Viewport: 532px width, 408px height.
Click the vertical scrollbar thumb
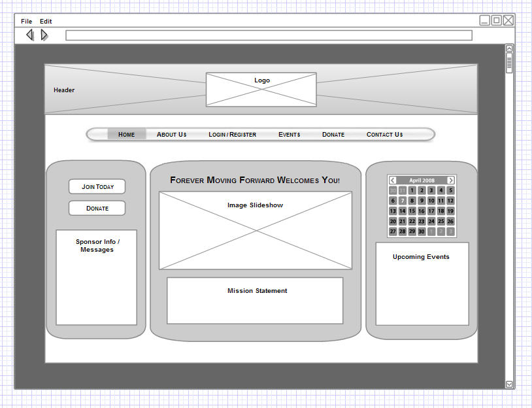509,63
